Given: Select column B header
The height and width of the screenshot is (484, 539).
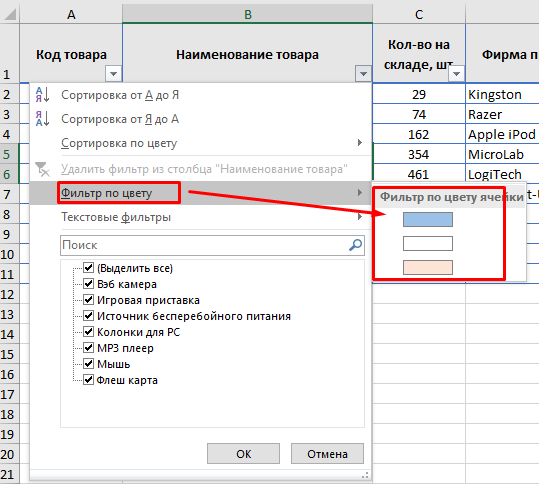Looking at the screenshot, I should pyautogui.click(x=248, y=14).
